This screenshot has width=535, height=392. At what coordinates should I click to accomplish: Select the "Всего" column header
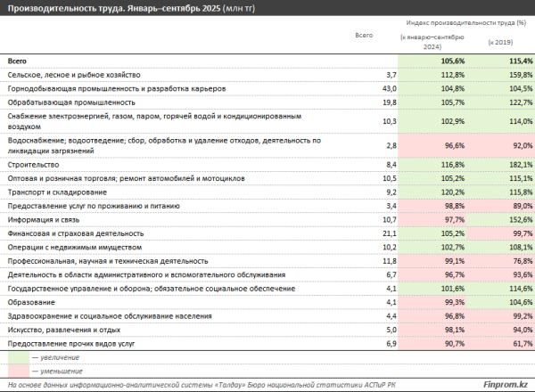pos(363,34)
